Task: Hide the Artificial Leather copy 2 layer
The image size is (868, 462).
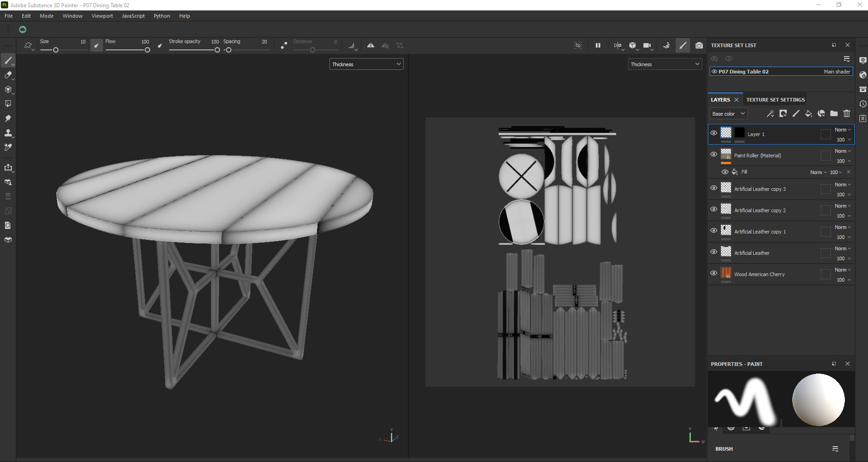Action: coord(714,209)
